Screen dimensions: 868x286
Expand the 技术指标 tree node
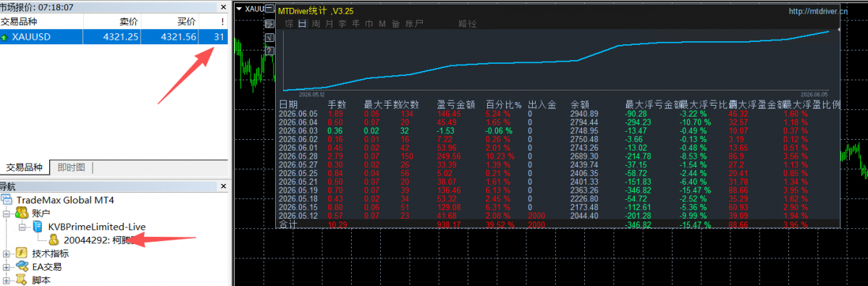tap(7, 254)
